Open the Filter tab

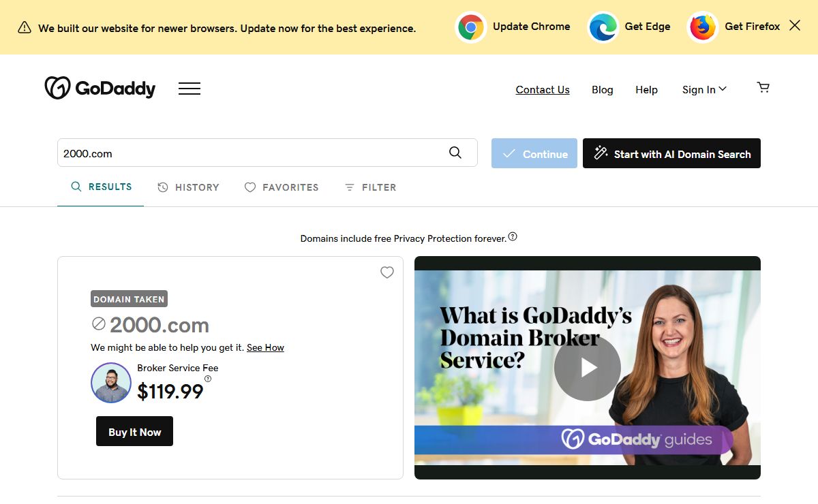[x=370, y=187]
